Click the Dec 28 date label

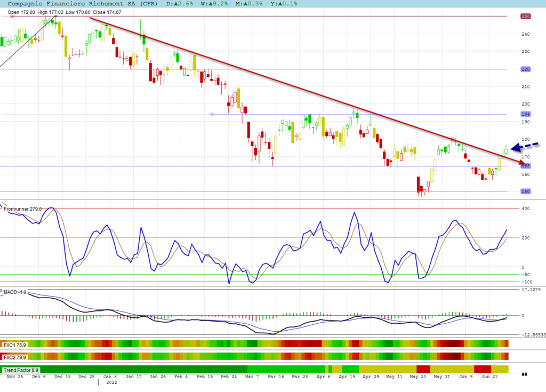pyautogui.click(x=86, y=377)
